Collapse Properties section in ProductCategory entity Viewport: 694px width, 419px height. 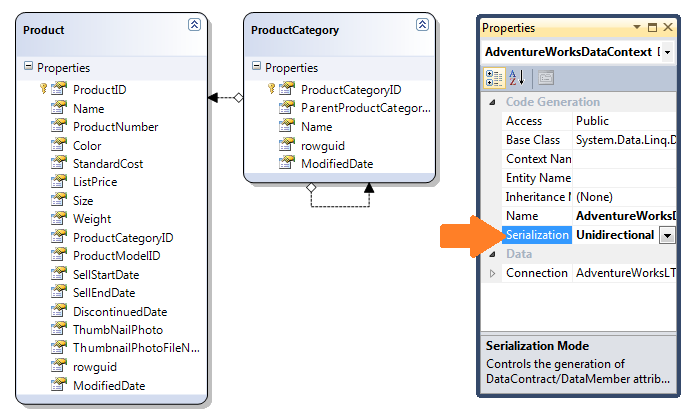[x=256, y=66]
